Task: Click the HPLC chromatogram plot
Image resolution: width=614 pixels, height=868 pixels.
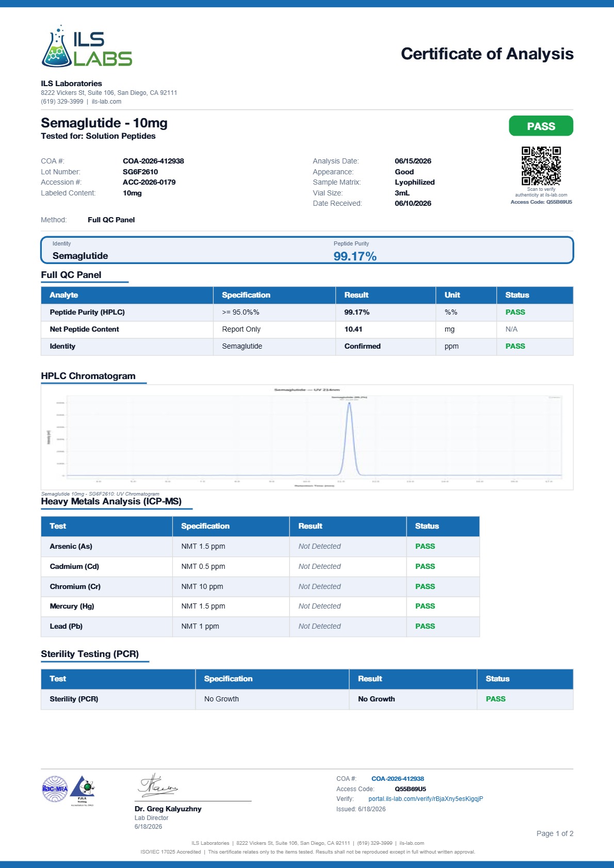Action: point(307,437)
